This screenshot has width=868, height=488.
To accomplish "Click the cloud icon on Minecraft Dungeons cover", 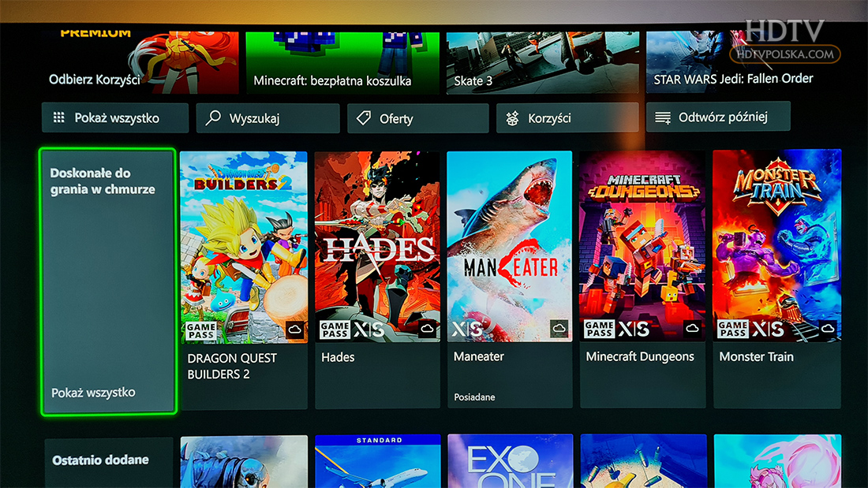I will pos(692,329).
